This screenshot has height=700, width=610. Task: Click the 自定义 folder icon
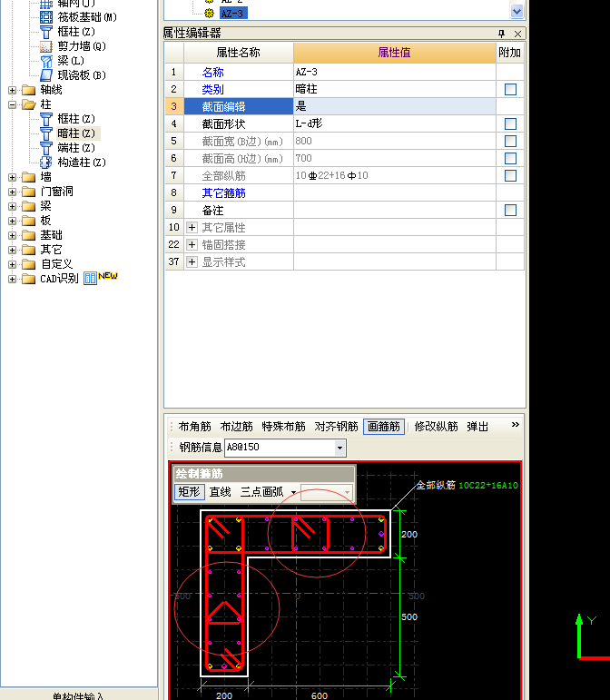coord(28,264)
